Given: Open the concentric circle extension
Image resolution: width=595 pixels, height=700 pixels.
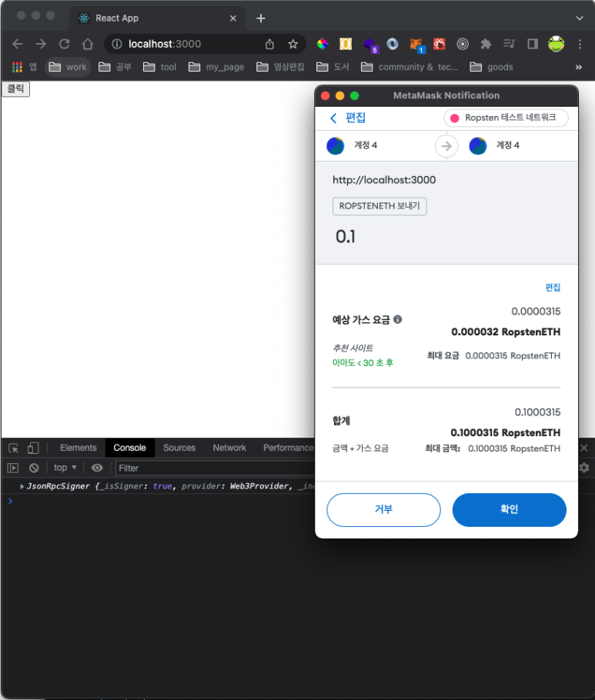Looking at the screenshot, I should click(463, 44).
